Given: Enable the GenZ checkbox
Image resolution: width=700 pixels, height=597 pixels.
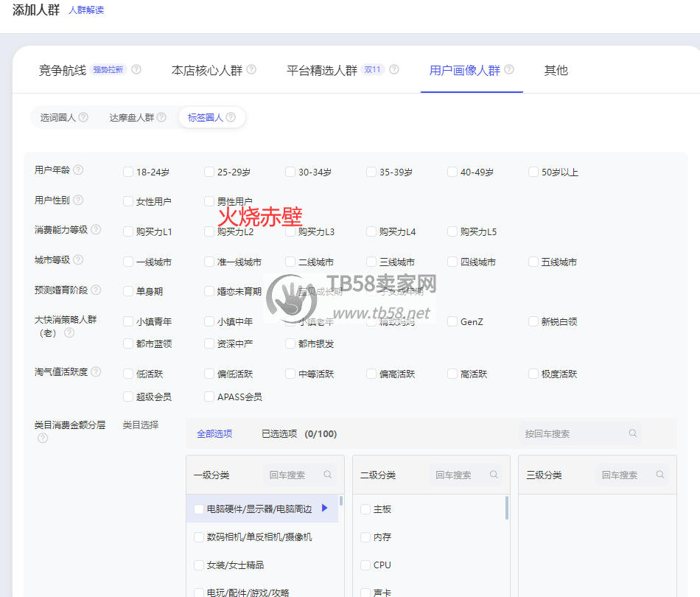Looking at the screenshot, I should pyautogui.click(x=452, y=321).
